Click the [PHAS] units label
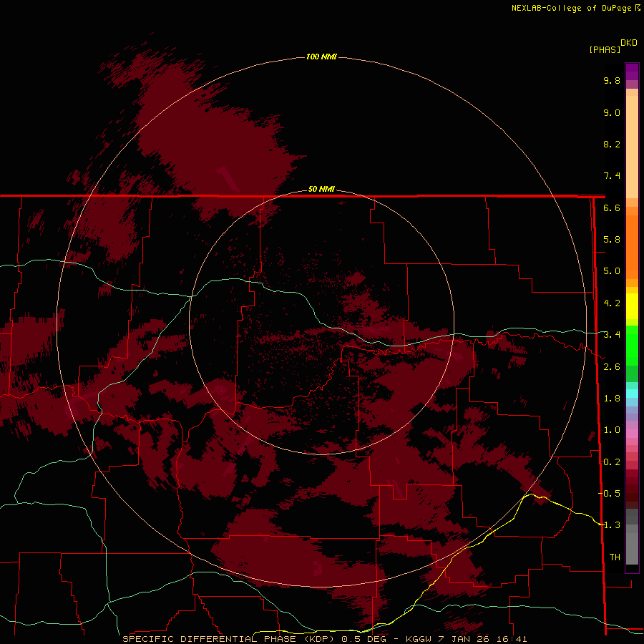The width and height of the screenshot is (644, 644). (x=605, y=49)
